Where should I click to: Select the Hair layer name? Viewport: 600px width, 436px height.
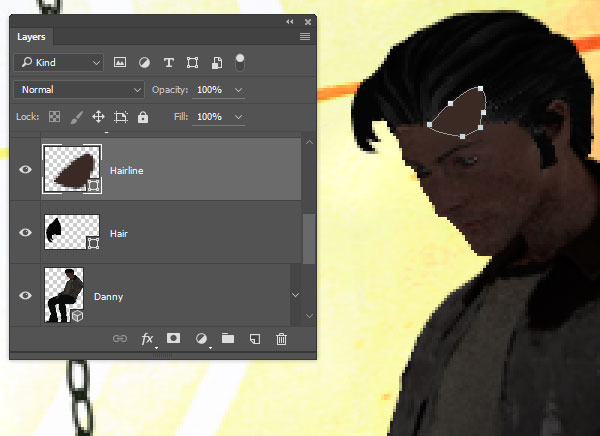119,234
